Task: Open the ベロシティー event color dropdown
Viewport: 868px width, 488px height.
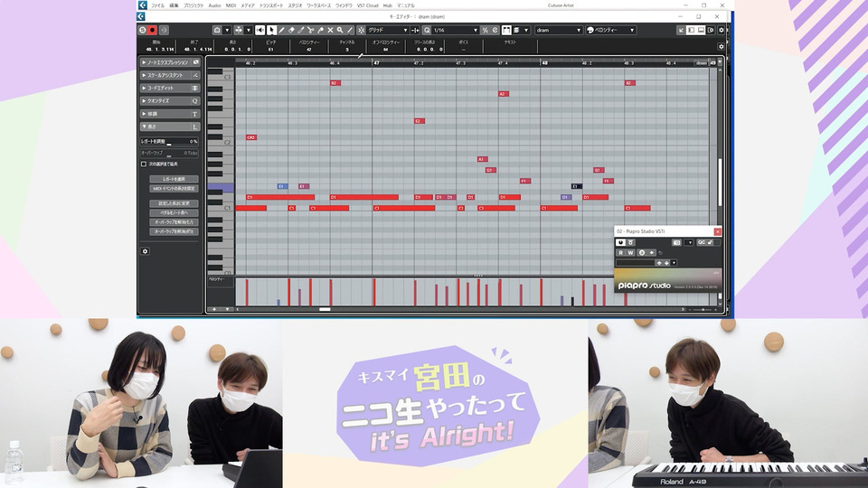Action: click(x=611, y=30)
